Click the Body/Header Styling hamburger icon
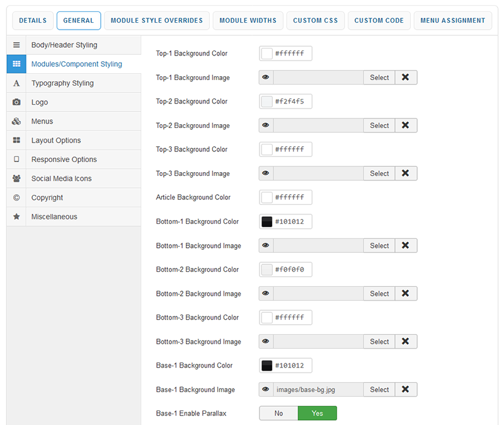This screenshot has width=504, height=425. 16,45
